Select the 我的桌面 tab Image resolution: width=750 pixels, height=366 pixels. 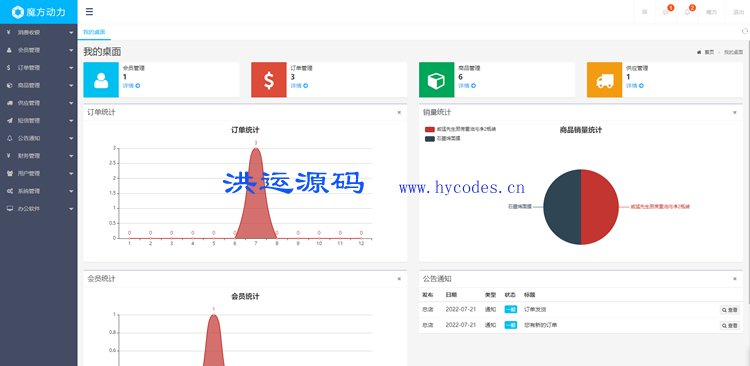pos(94,32)
